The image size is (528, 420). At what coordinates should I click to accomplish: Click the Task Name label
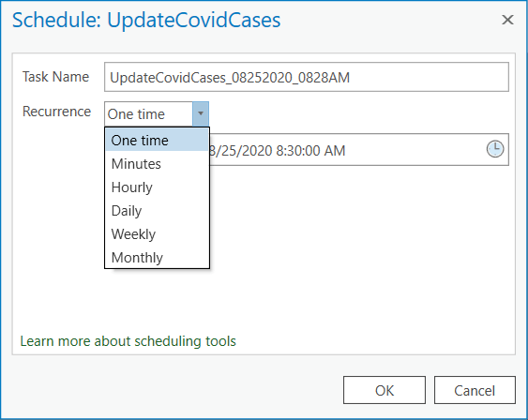click(55, 77)
